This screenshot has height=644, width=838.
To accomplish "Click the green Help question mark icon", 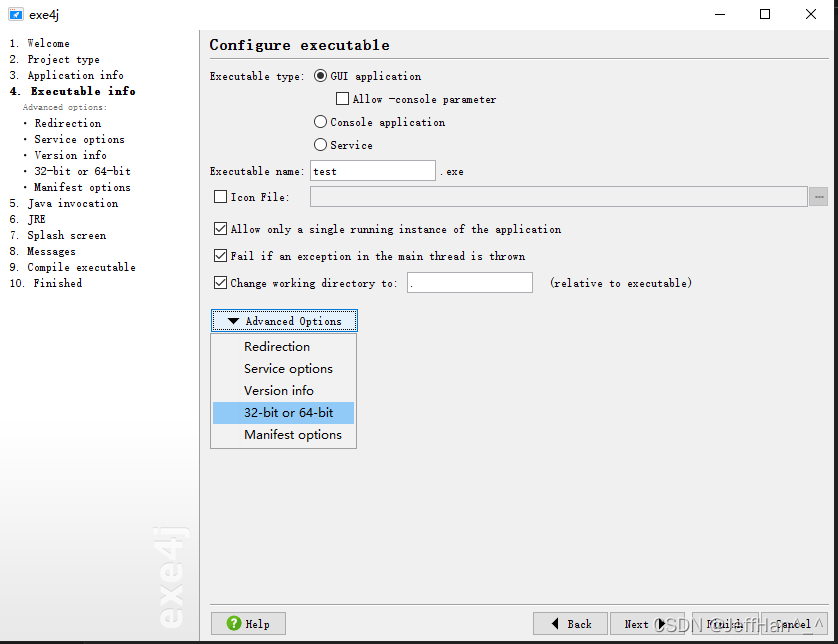I will (234, 623).
